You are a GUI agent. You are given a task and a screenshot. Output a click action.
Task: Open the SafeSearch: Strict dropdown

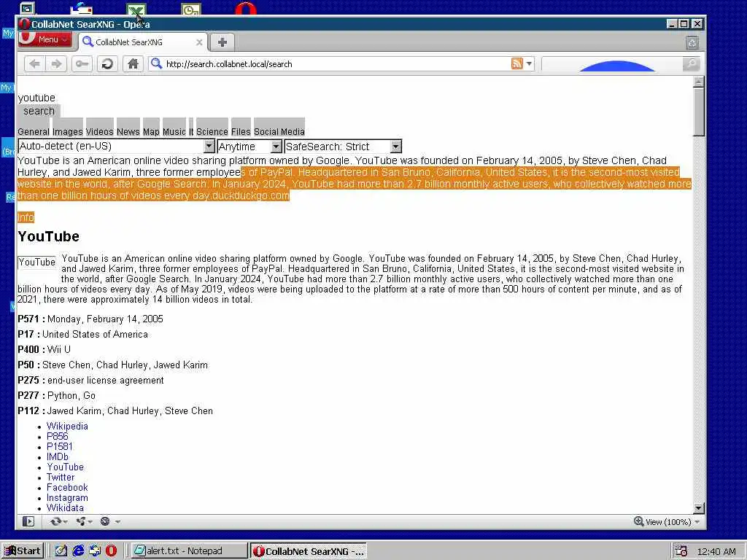pyautogui.click(x=343, y=146)
